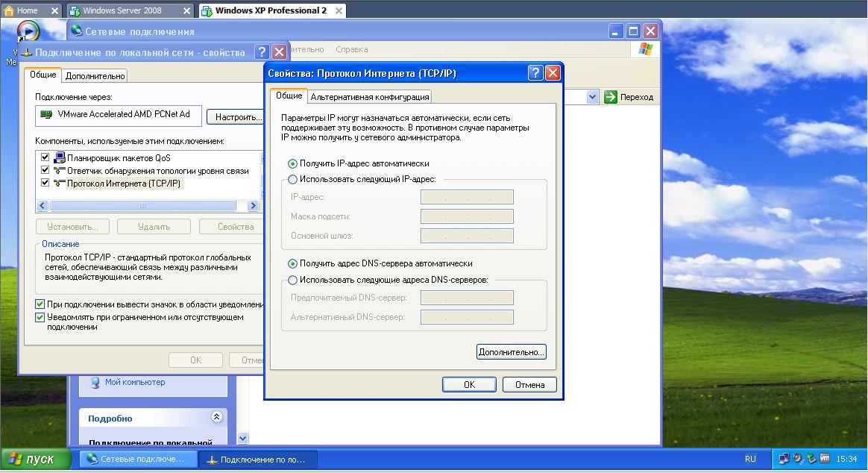Image resolution: width=868 pixels, height=473 pixels.
Task: Select Получить адрес DNS-сервера автоматически option
Action: [x=292, y=263]
